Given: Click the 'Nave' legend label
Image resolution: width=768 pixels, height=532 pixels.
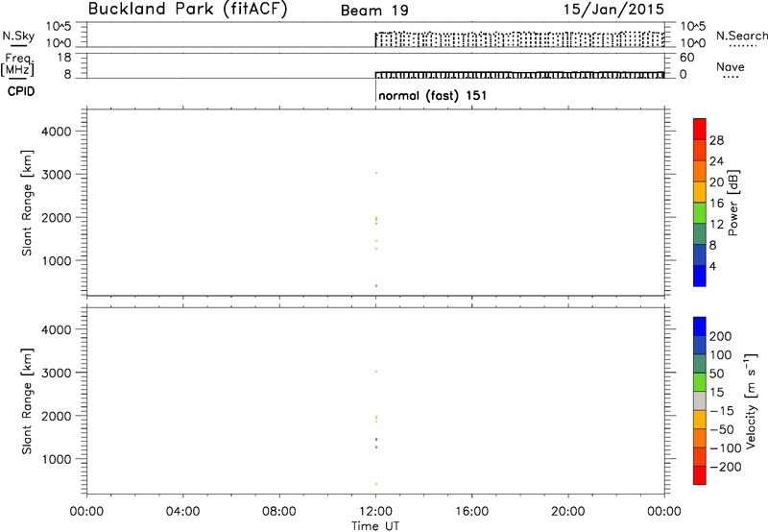Looking at the screenshot, I should 731,66.
